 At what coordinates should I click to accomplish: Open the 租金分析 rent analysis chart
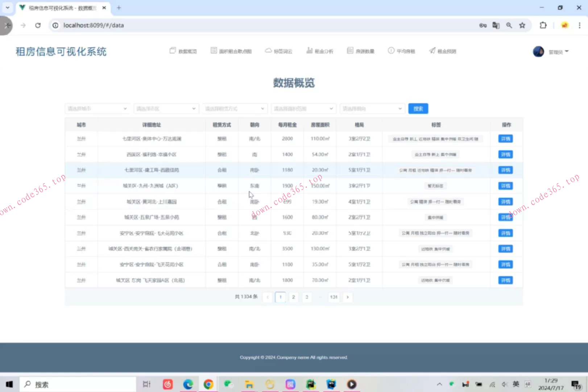tap(320, 51)
